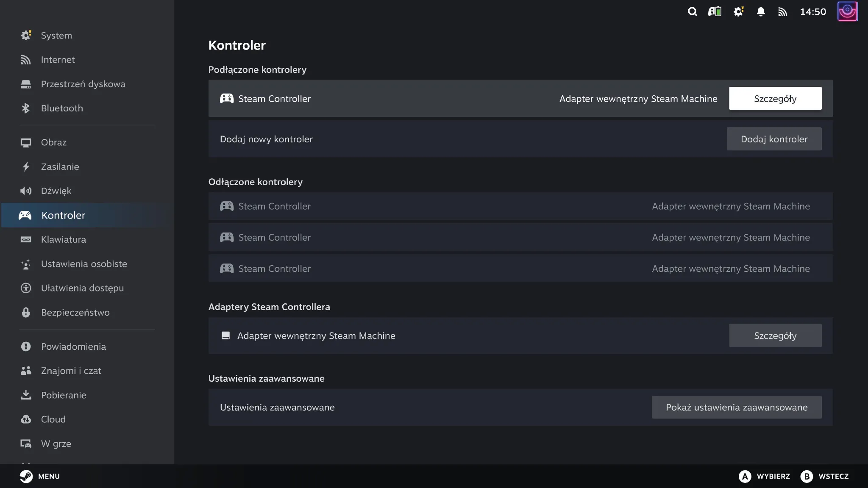The width and height of the screenshot is (868, 488).
Task: Open the search icon in top bar
Action: click(x=692, y=11)
